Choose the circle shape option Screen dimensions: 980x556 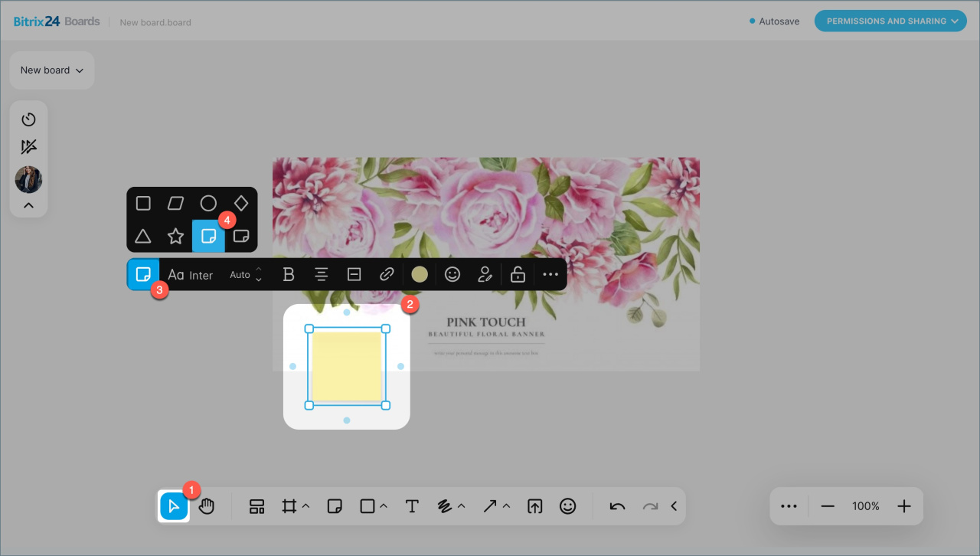pos(208,203)
